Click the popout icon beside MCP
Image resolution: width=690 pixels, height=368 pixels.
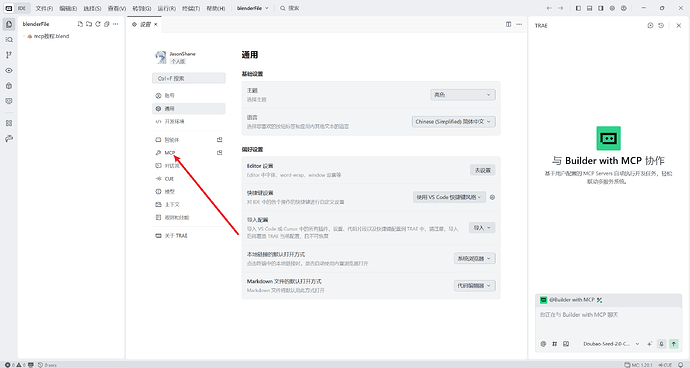coord(220,152)
